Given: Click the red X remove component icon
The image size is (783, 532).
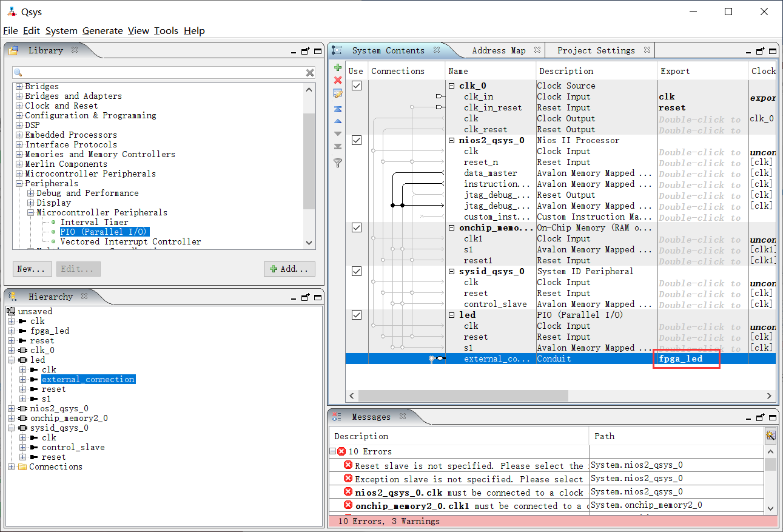Looking at the screenshot, I should coord(338,80).
